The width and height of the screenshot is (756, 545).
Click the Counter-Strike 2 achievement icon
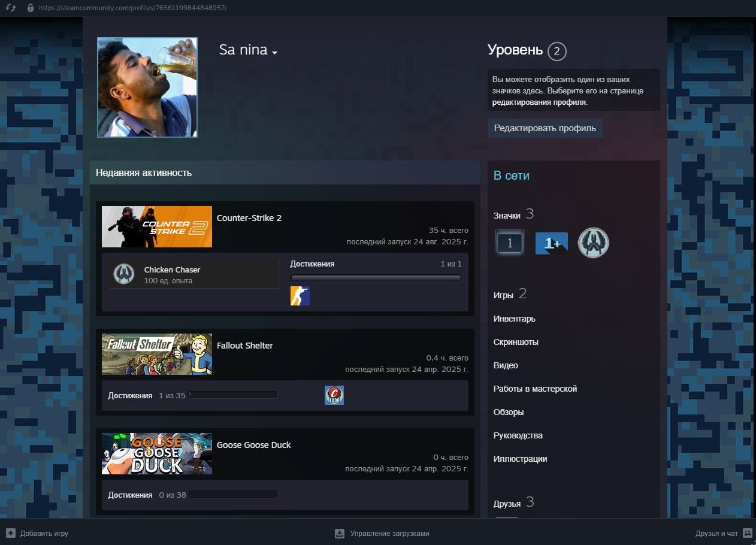pyautogui.click(x=300, y=296)
